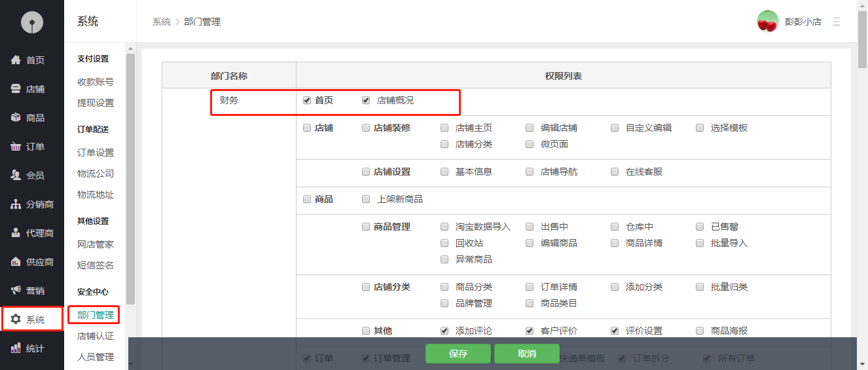Click the 系统 gear icon
Image resolution: width=868 pixels, height=370 pixels.
(x=16, y=320)
